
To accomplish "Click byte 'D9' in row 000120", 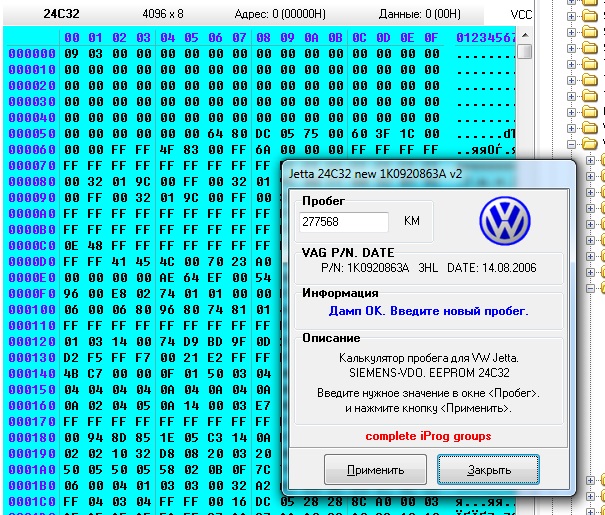I will coord(191,342).
